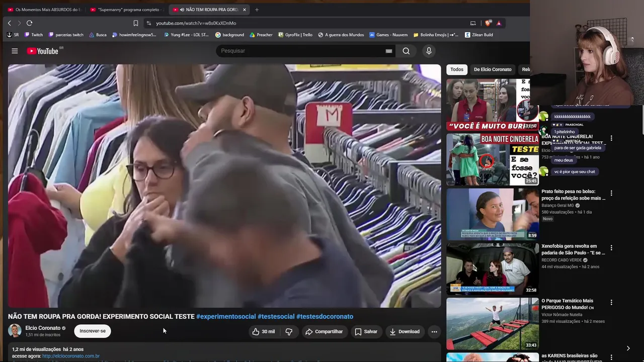Like the video (30 mil)
644x362 pixels.
pyautogui.click(x=264, y=331)
